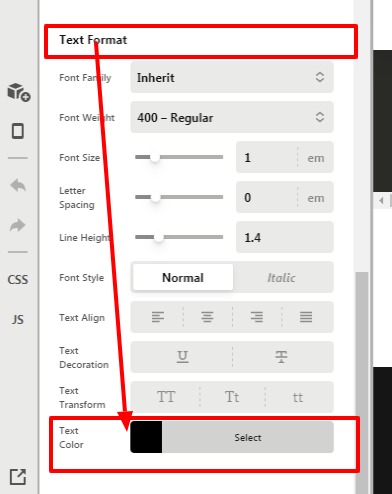Justify the text alignment
This screenshot has height=494, width=392.
click(306, 317)
